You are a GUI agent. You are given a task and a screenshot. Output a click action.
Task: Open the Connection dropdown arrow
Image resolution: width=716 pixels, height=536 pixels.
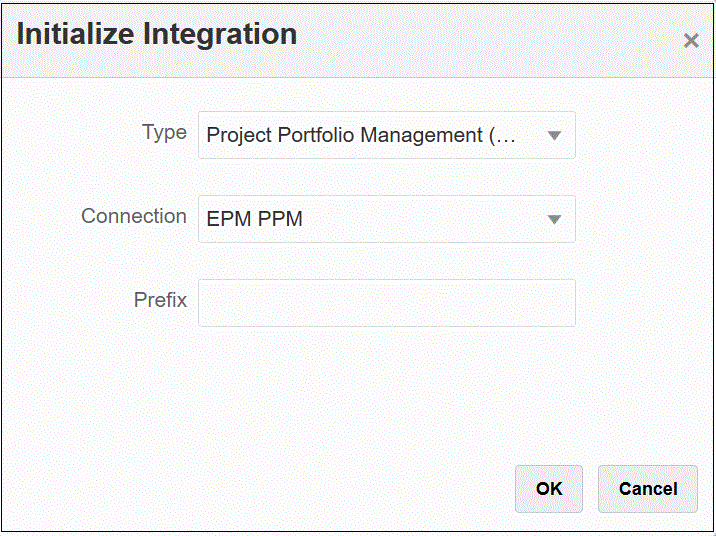(x=555, y=220)
